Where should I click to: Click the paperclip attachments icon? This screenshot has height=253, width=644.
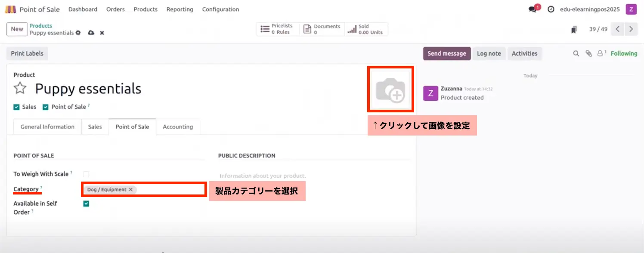pyautogui.click(x=588, y=54)
